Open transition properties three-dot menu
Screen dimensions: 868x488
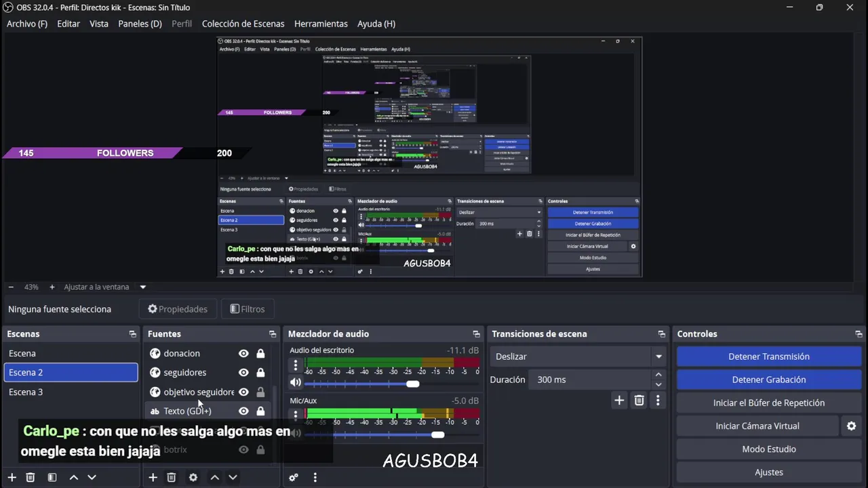click(658, 401)
